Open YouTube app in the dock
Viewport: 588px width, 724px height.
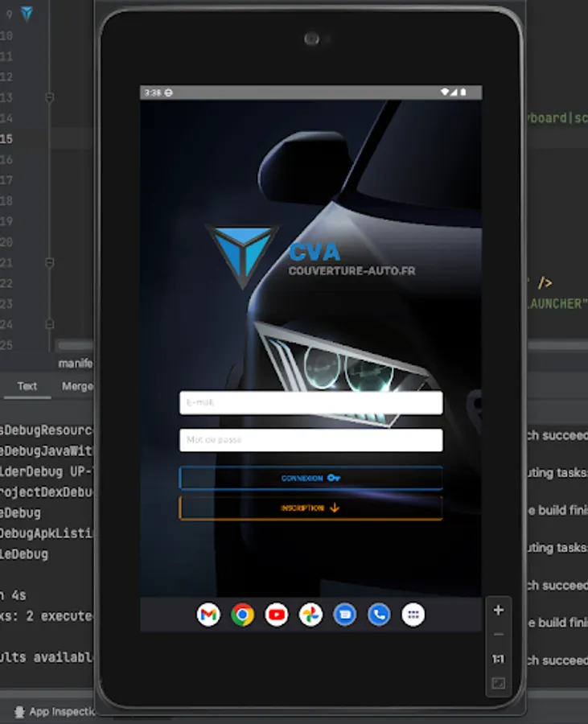click(277, 615)
